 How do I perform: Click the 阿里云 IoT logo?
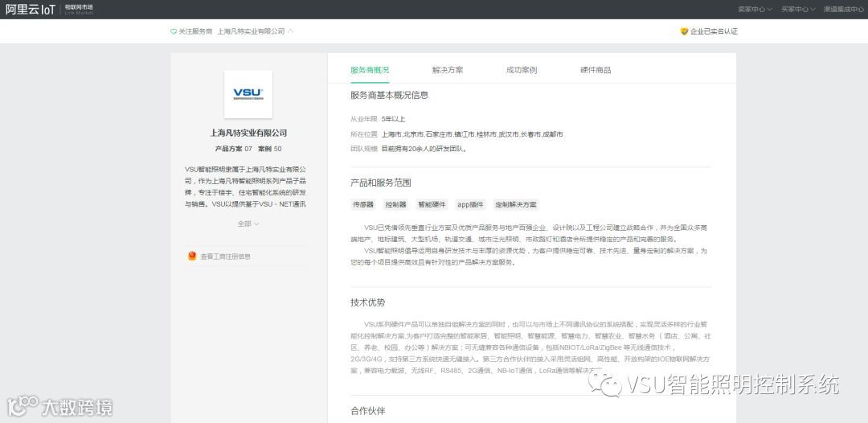pyautogui.click(x=30, y=10)
